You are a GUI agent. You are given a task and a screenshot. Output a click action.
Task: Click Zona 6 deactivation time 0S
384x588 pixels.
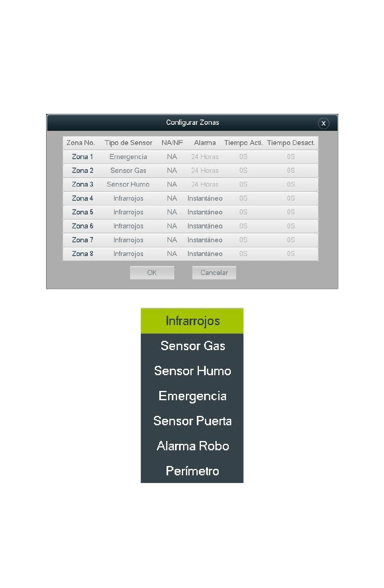tap(291, 226)
